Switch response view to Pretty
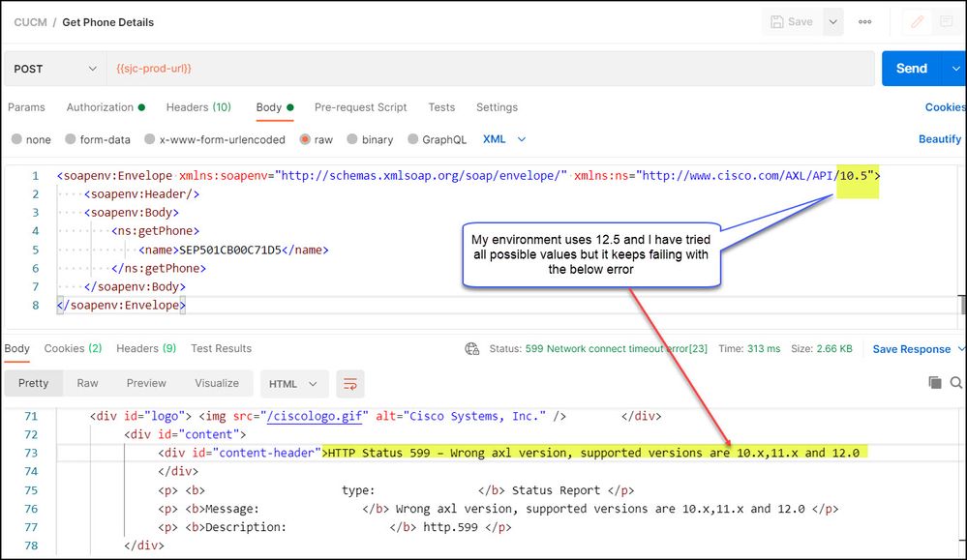Image resolution: width=967 pixels, height=560 pixels. point(33,383)
